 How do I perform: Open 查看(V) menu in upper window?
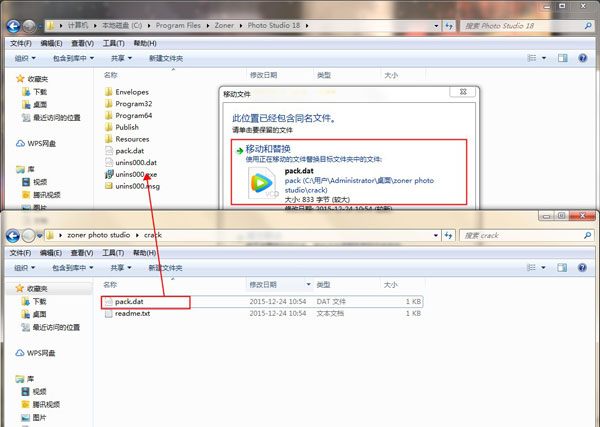point(83,43)
